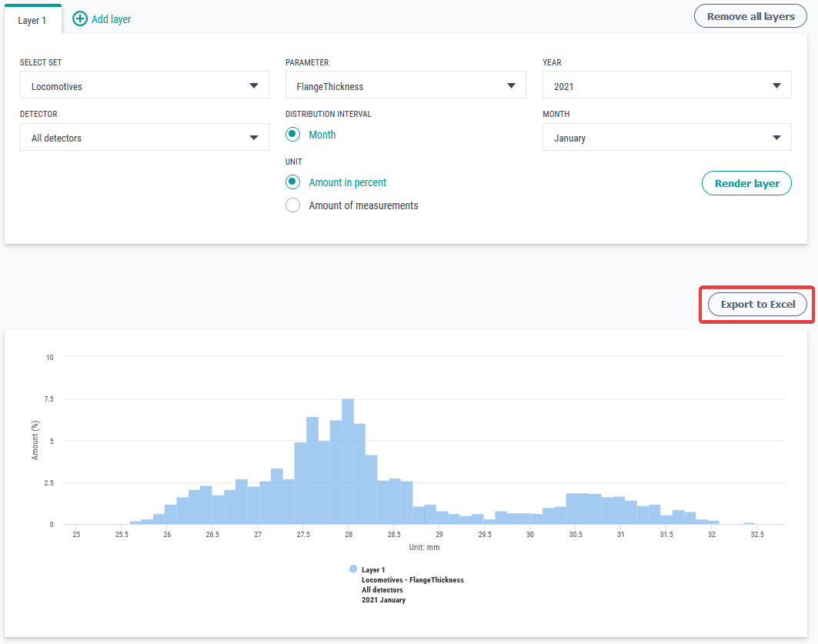Select the Month distribution interval radio
This screenshot has width=818, height=644.
point(292,134)
